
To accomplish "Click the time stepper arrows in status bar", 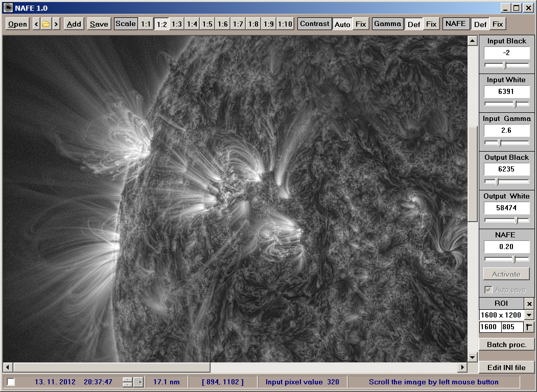I will coord(127,382).
